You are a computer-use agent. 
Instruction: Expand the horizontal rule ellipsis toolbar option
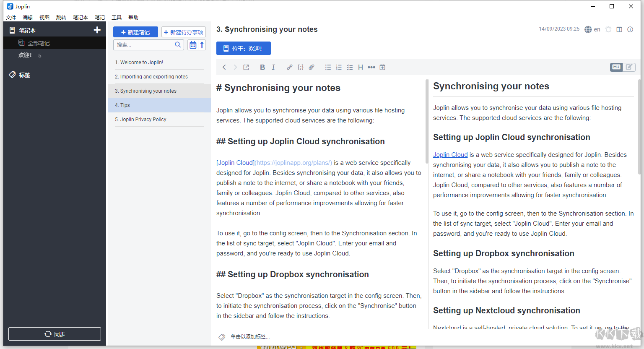point(371,67)
